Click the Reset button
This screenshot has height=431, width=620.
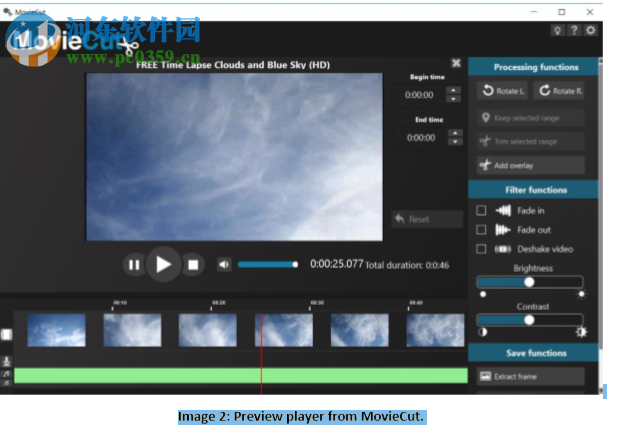point(427,219)
